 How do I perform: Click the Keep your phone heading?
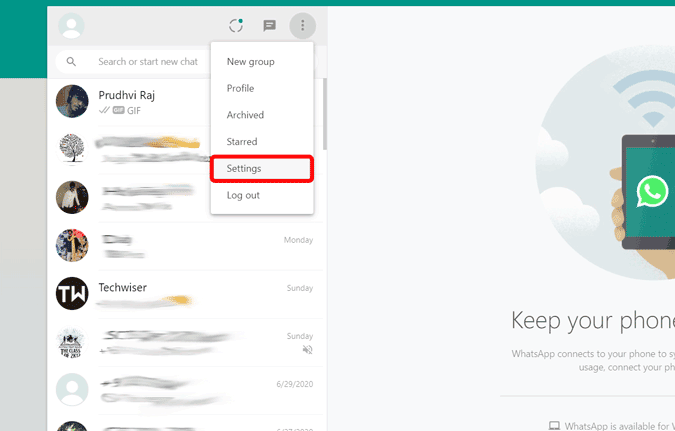point(593,321)
